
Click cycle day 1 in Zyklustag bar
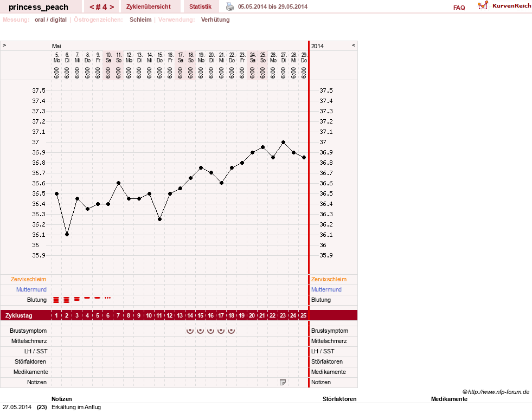coord(56,315)
